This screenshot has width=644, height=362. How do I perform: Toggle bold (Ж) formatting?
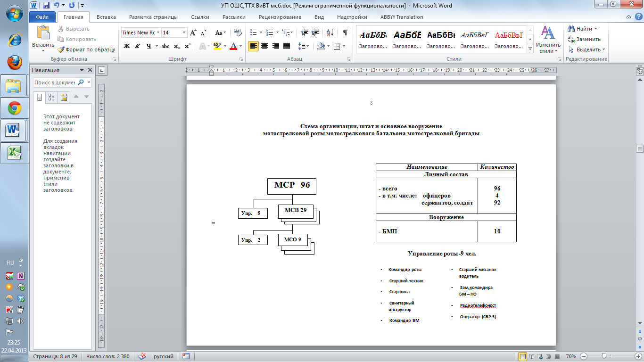pyautogui.click(x=126, y=46)
